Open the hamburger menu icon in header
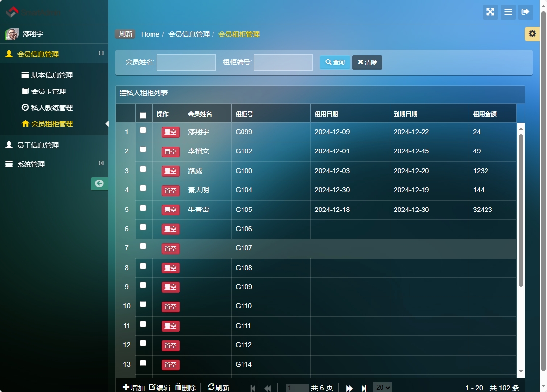The image size is (547, 392). (508, 12)
